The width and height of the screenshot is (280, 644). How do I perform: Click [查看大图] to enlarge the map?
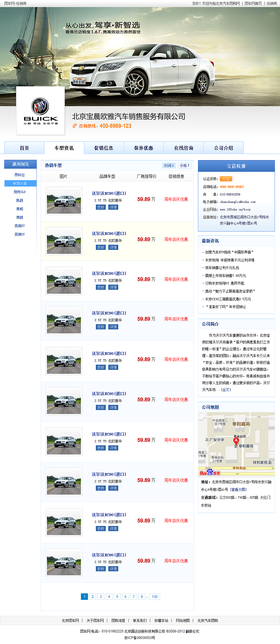(238, 490)
